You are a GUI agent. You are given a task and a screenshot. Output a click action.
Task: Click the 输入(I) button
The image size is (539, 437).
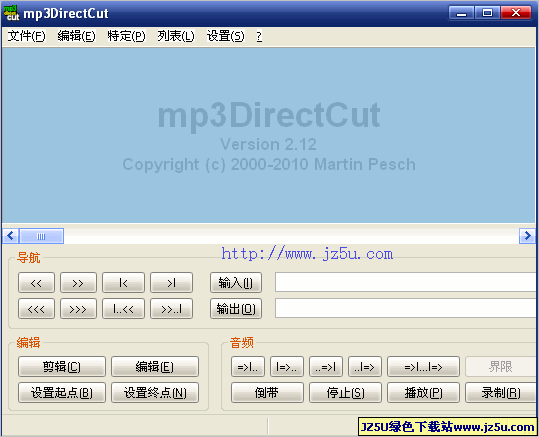[x=236, y=283]
